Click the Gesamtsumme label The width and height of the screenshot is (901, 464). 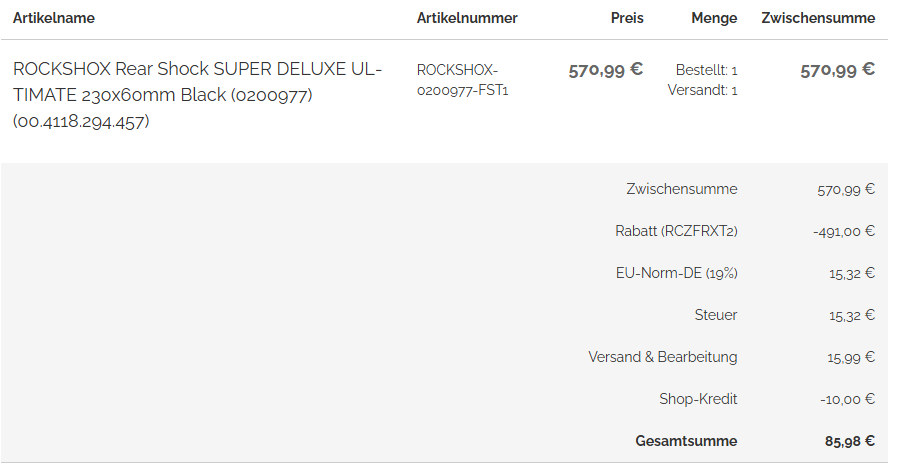tap(686, 441)
